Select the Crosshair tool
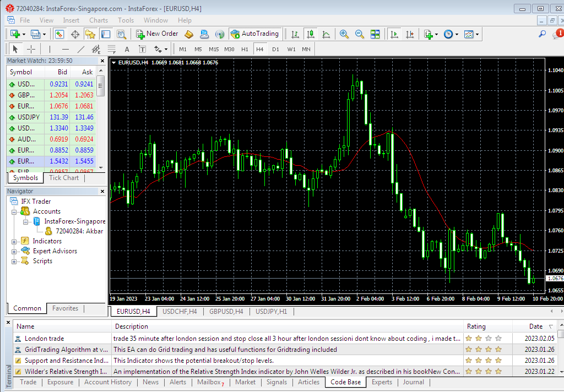This screenshot has width=564, height=392. pos(31,49)
